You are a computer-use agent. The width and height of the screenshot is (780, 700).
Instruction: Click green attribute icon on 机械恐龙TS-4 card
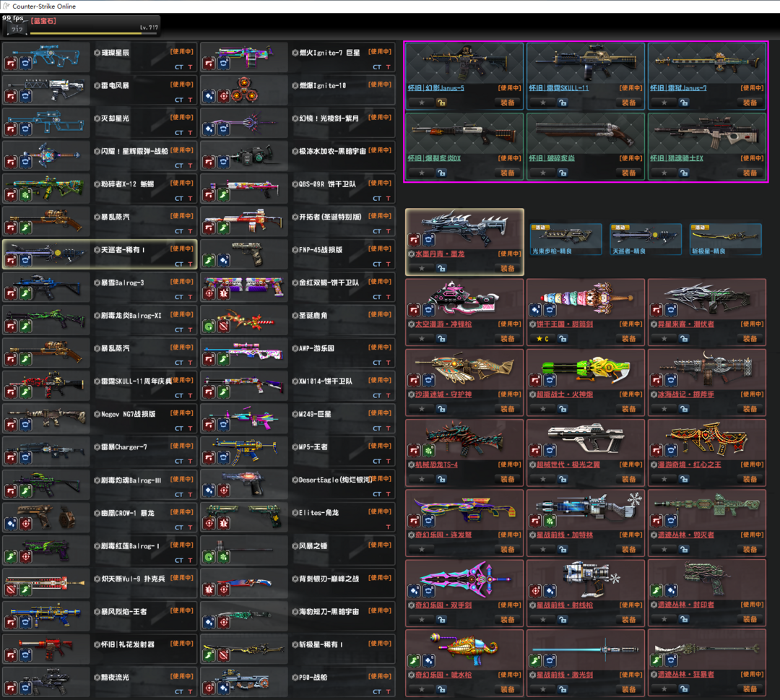pyautogui.click(x=429, y=451)
